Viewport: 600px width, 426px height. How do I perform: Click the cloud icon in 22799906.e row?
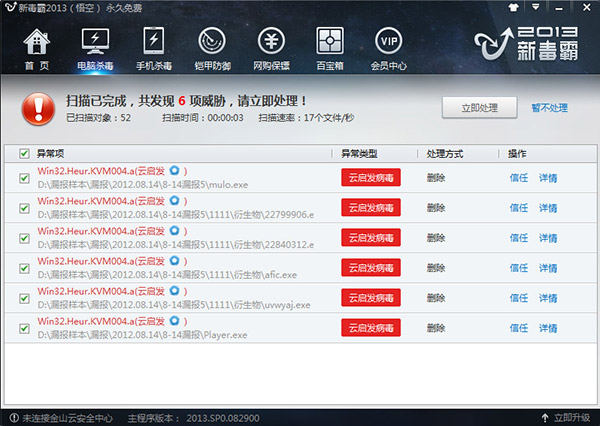174,200
